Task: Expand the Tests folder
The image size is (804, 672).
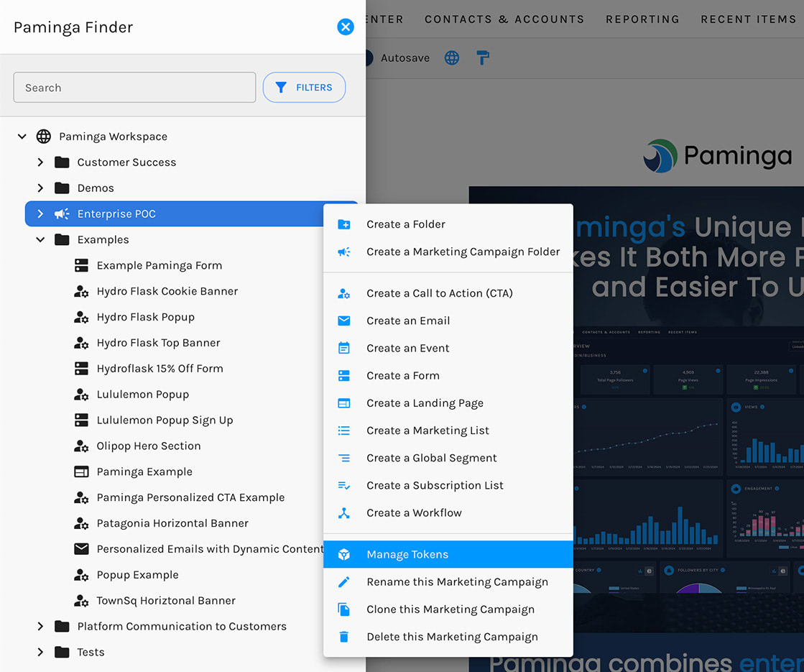Action: point(40,652)
